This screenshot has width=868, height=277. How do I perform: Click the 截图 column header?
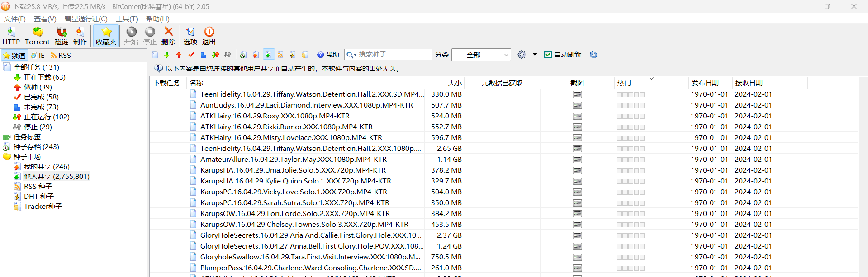[577, 83]
